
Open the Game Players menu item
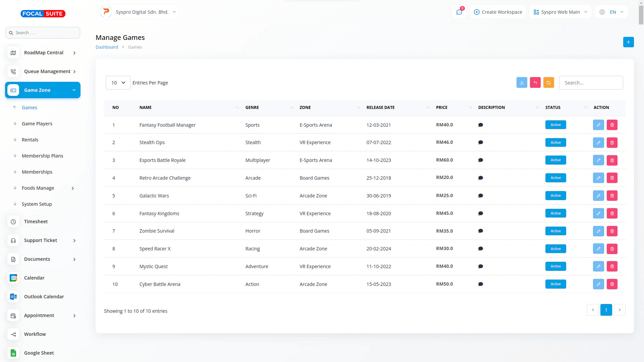click(37, 124)
